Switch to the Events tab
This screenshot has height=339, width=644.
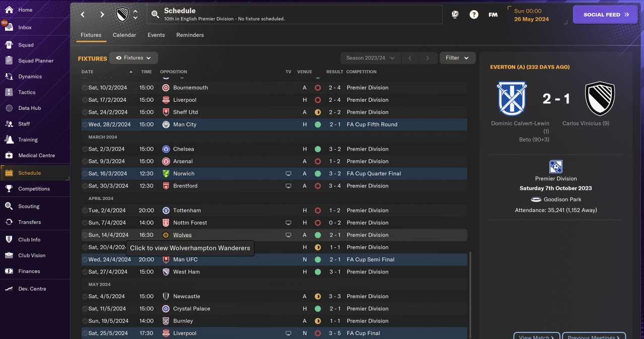156,35
